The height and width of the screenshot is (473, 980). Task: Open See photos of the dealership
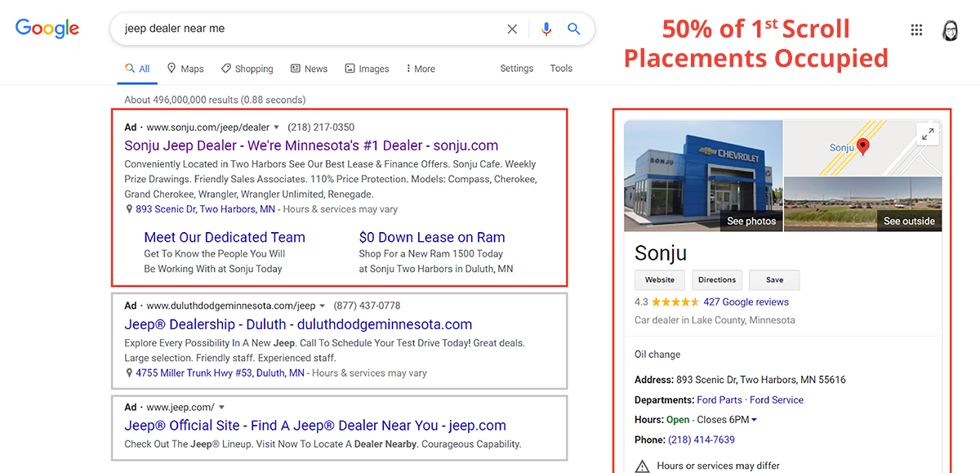[x=751, y=221]
